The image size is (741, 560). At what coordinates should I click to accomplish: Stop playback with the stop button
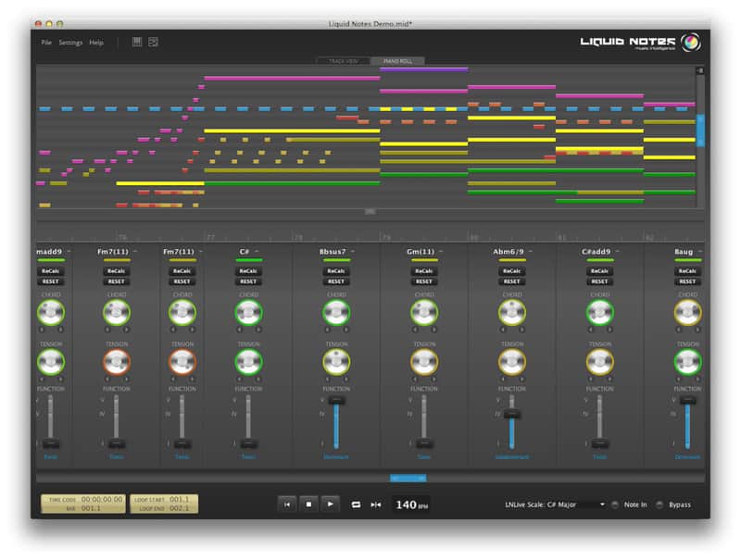(308, 504)
